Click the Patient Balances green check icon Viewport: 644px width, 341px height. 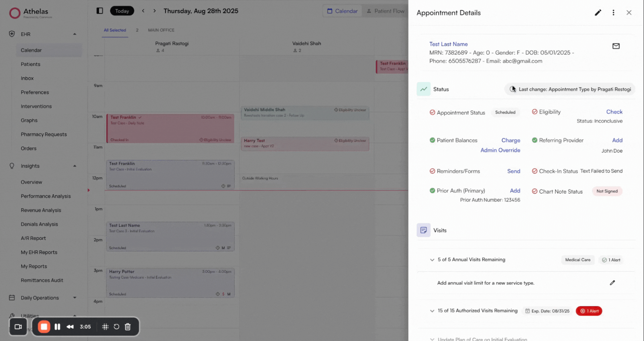point(432,140)
